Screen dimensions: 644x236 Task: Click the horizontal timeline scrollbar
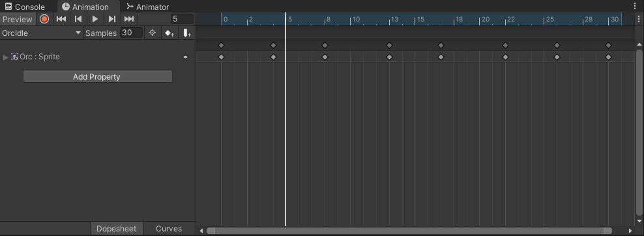point(409,231)
